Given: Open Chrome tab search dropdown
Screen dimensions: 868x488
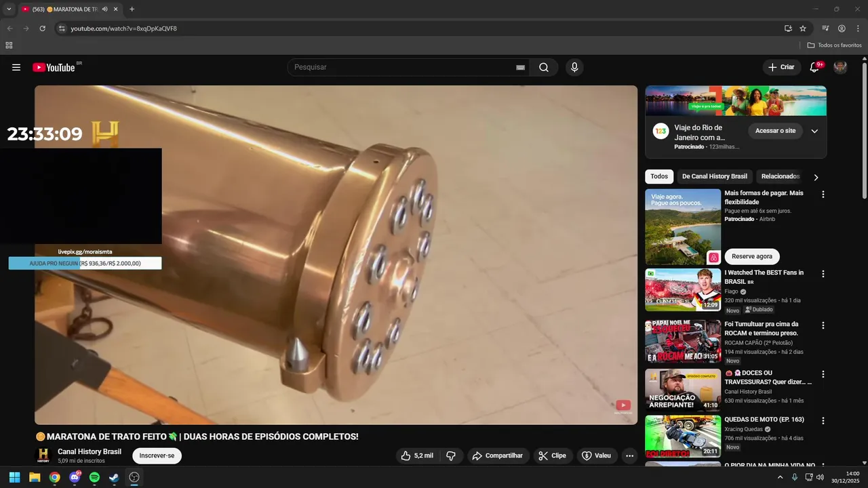Looking at the screenshot, I should tap(9, 9).
